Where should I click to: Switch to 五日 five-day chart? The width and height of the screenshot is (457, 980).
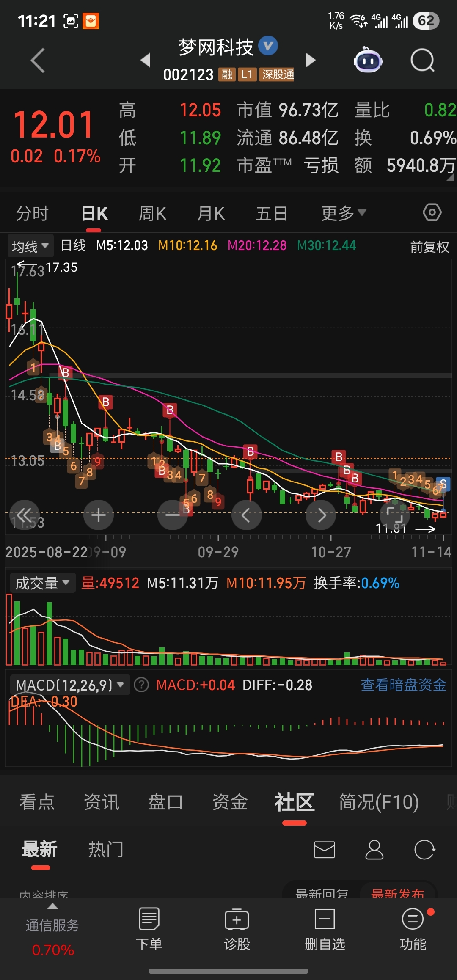point(272,213)
